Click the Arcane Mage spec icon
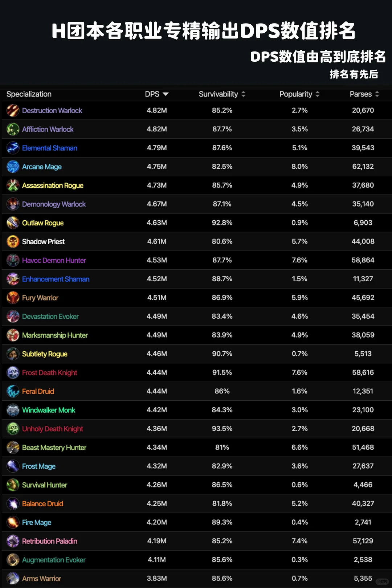Image resolution: width=392 pixels, height=588 pixels. tap(13, 167)
